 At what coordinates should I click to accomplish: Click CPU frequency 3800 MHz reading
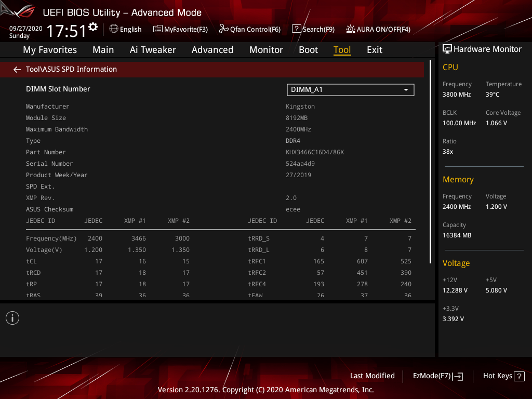(457, 95)
